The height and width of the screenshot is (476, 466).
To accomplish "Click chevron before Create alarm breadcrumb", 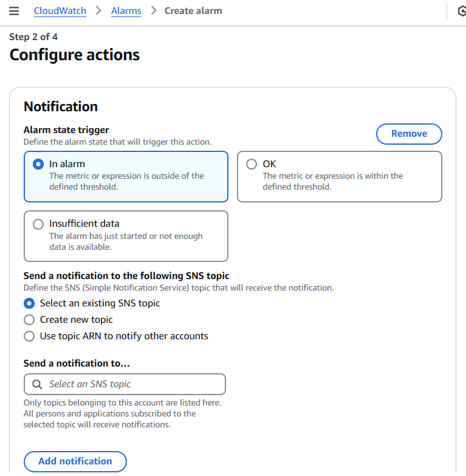I will (153, 11).
